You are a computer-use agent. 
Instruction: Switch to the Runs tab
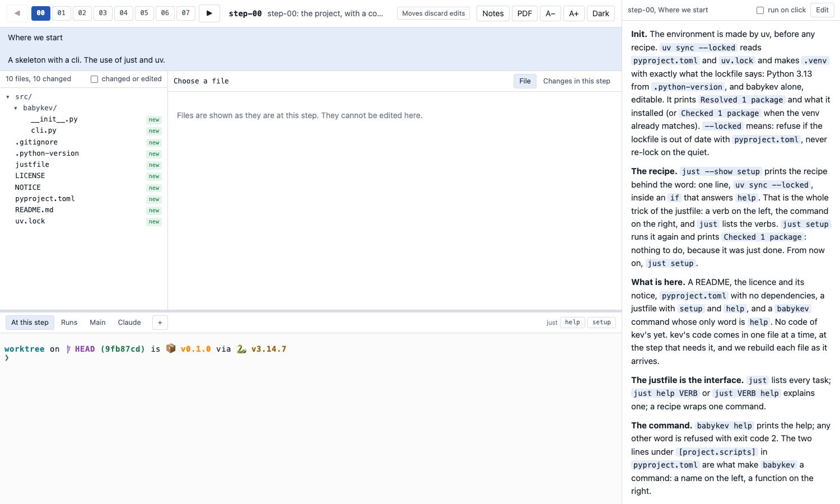pos(69,323)
